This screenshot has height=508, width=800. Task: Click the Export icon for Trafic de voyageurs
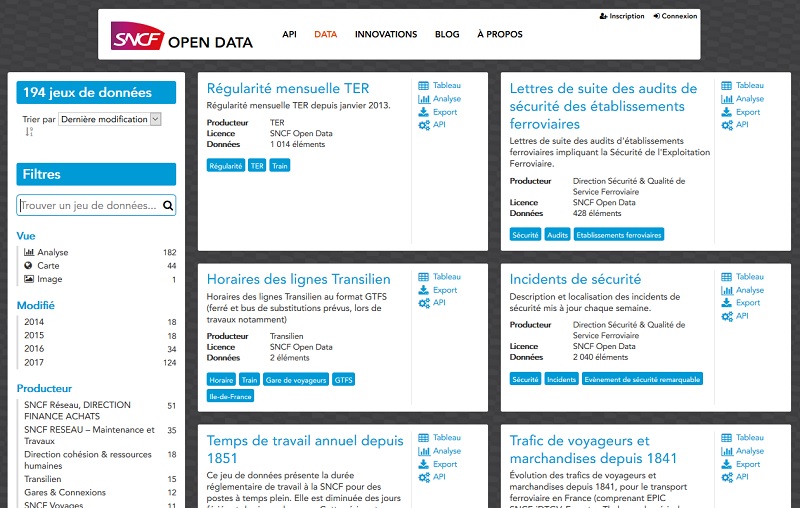[x=727, y=464]
